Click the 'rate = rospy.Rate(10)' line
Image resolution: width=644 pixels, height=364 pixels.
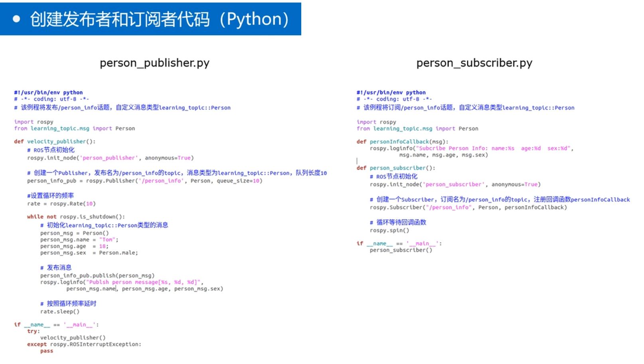click(x=61, y=204)
